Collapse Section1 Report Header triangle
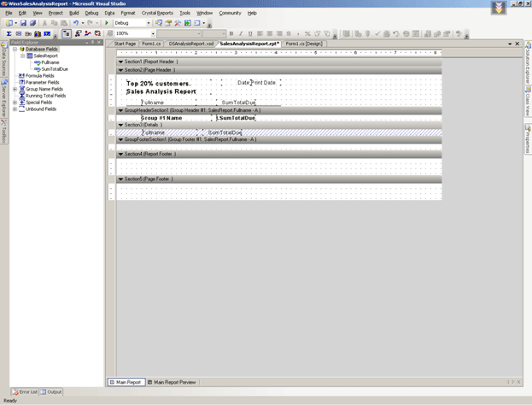The height and width of the screenshot is (406, 532). [x=120, y=62]
